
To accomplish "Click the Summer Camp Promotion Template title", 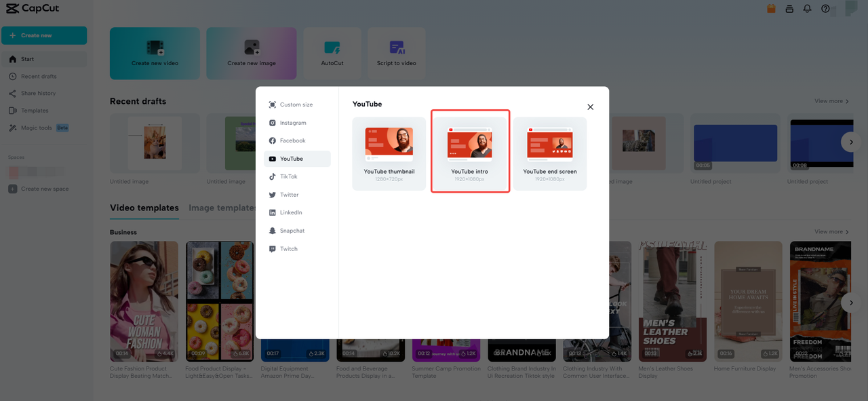I will click(446, 373).
